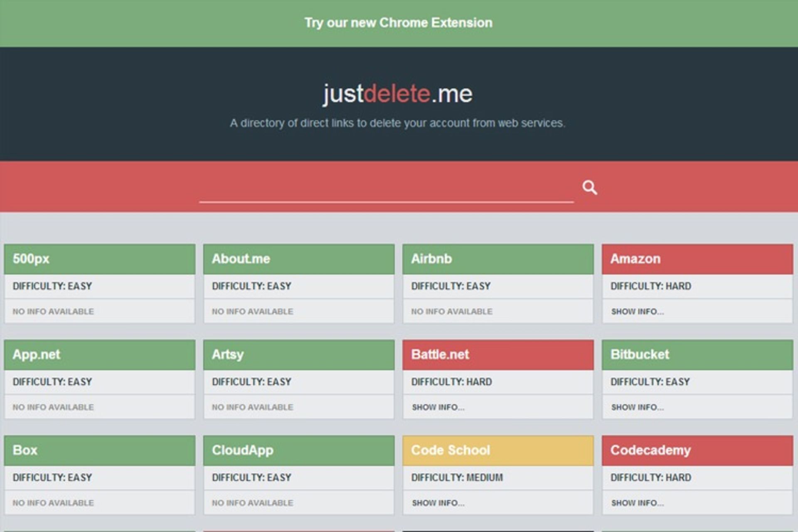Open the Code School service link
Image resolution: width=798 pixels, height=532 pixels.
498,450
